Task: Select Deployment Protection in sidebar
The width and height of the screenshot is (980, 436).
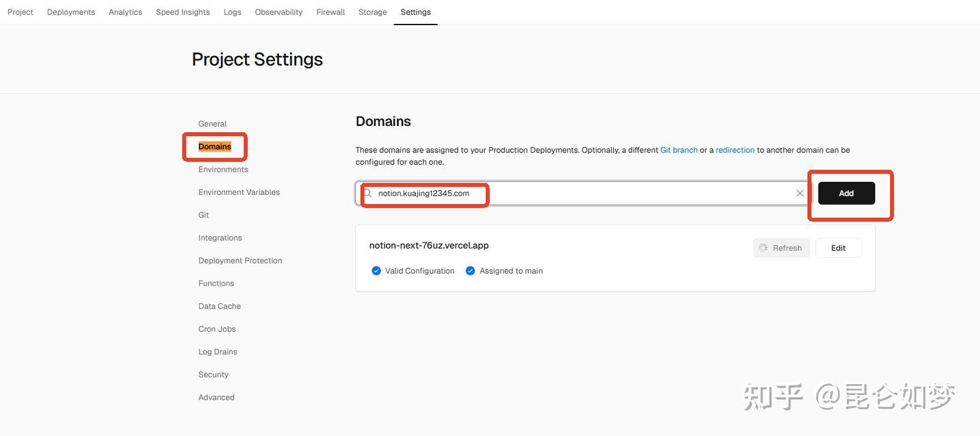Action: [240, 260]
